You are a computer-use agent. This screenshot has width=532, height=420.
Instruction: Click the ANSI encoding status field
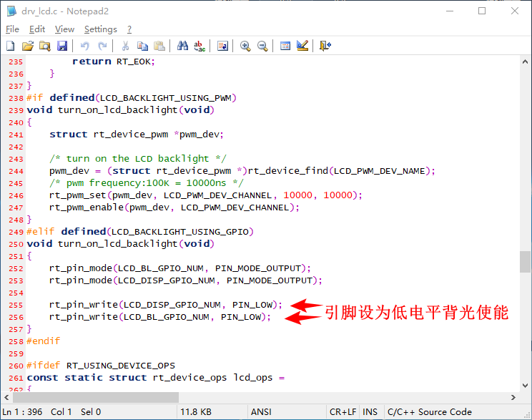[x=261, y=411]
